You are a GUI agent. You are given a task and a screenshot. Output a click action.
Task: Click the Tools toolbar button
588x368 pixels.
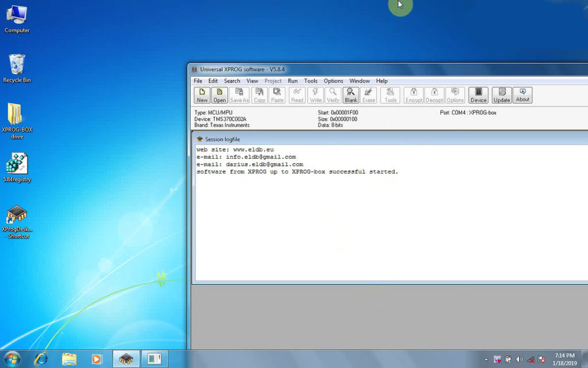[390, 95]
